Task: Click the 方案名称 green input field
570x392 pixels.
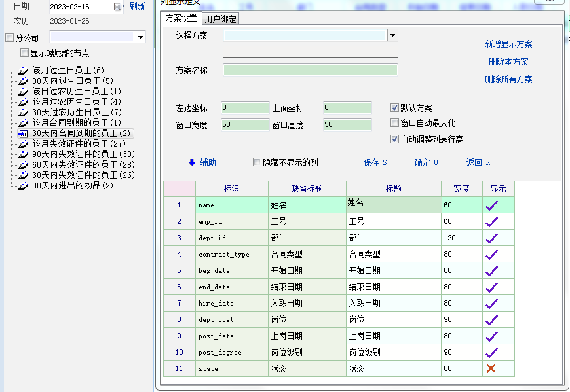Action: pyautogui.click(x=310, y=70)
